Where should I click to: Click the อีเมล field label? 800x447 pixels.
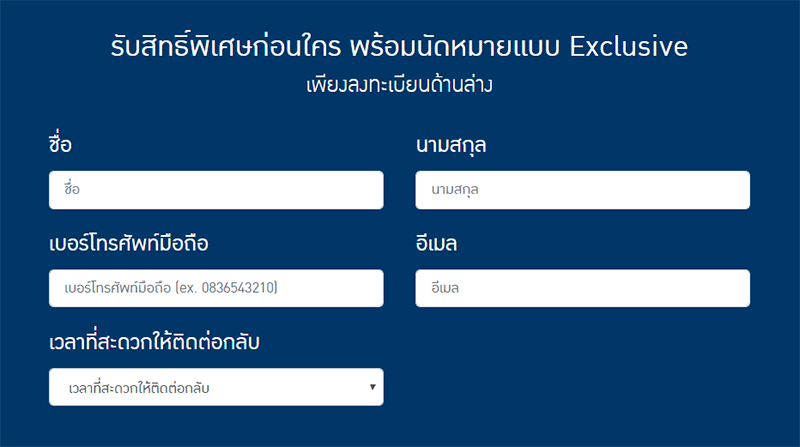pyautogui.click(x=443, y=244)
